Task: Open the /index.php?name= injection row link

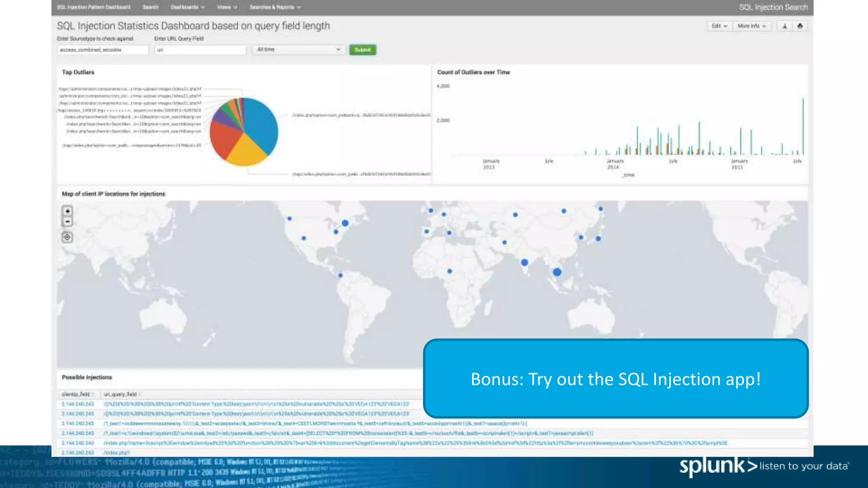Action: coord(415,443)
